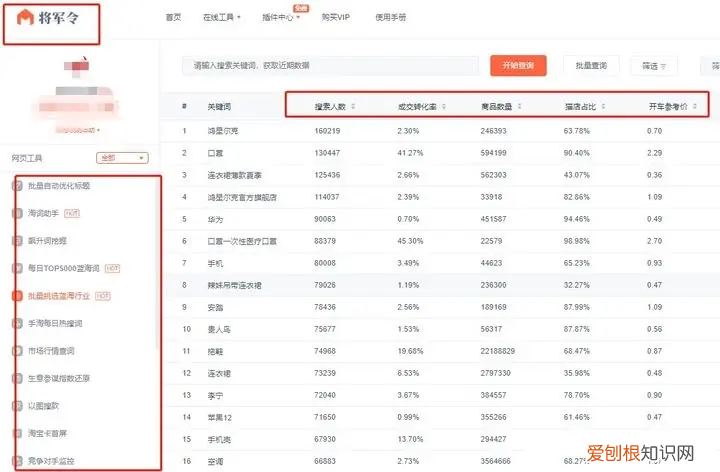720x472 pixels.
Task: Expand the 在线工具 menu
Action: pyautogui.click(x=222, y=17)
